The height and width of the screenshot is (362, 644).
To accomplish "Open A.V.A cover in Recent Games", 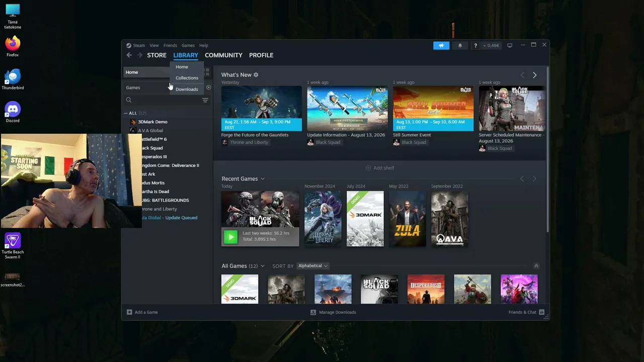I will pyautogui.click(x=450, y=219).
